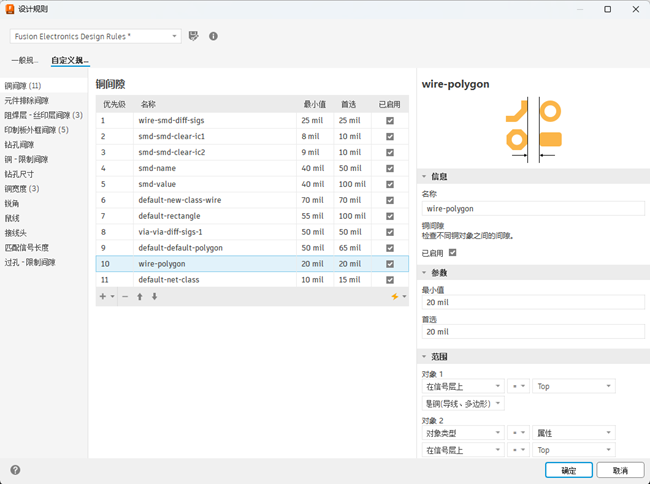Open the 对象 2 对象类型 dropdown
Screen dimensions: 650x484
[463, 433]
